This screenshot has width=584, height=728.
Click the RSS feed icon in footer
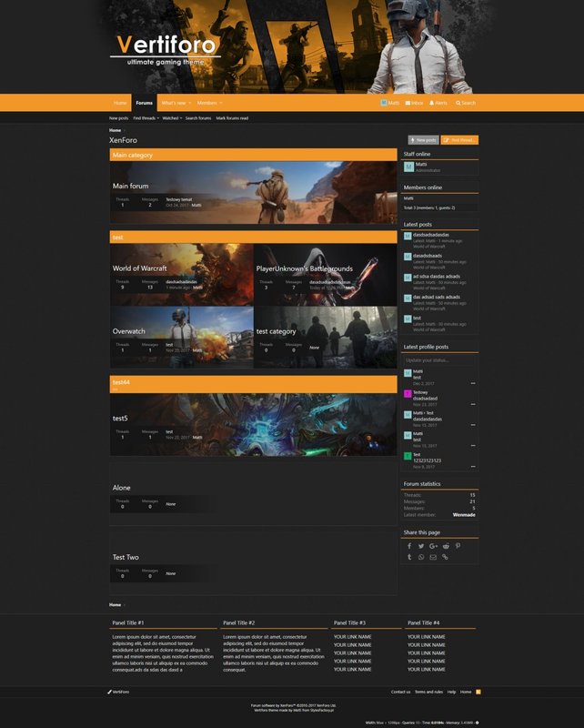478,692
